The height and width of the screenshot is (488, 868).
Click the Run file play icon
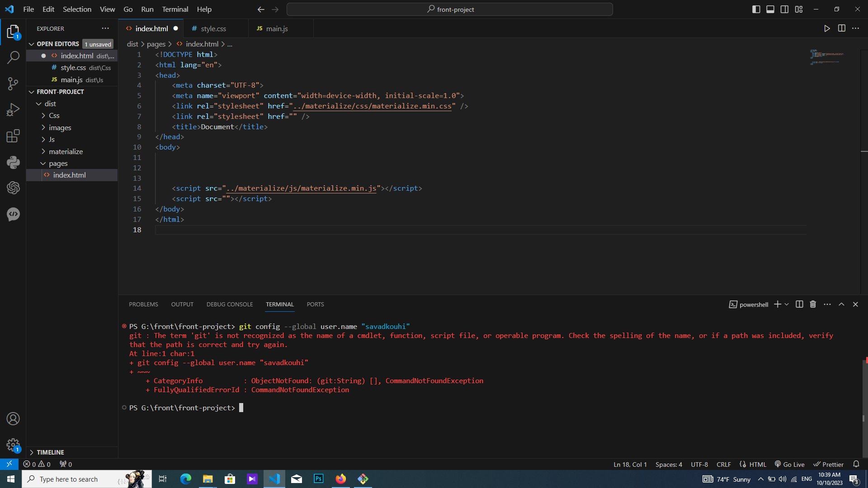click(x=827, y=28)
